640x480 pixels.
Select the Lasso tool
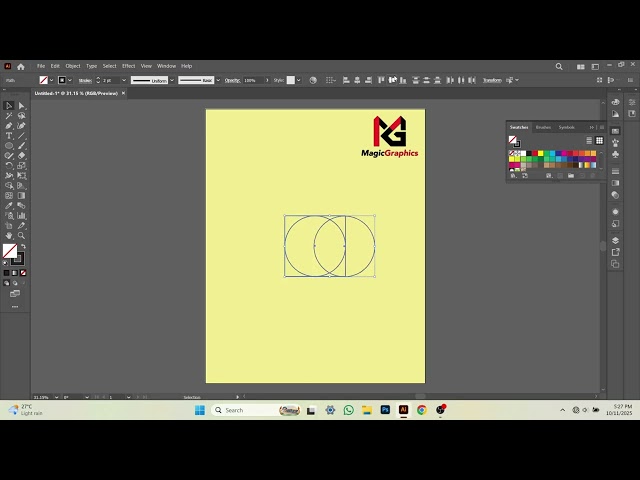(x=22, y=116)
